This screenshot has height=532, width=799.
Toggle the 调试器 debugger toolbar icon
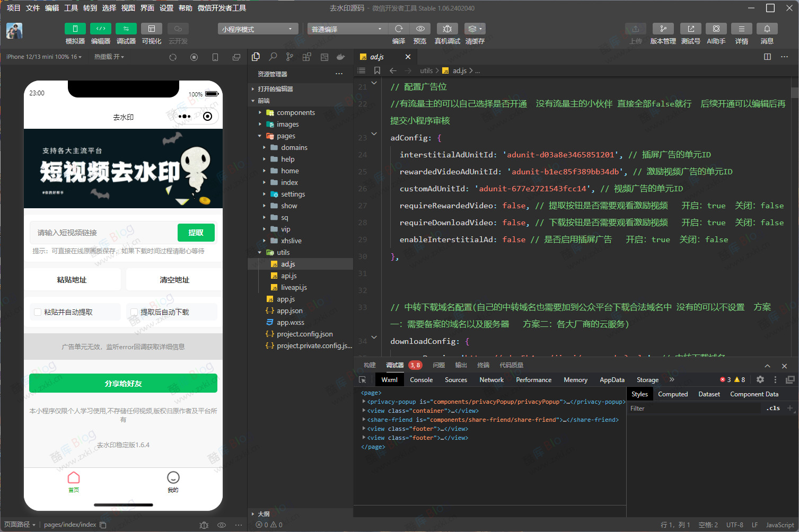point(126,29)
